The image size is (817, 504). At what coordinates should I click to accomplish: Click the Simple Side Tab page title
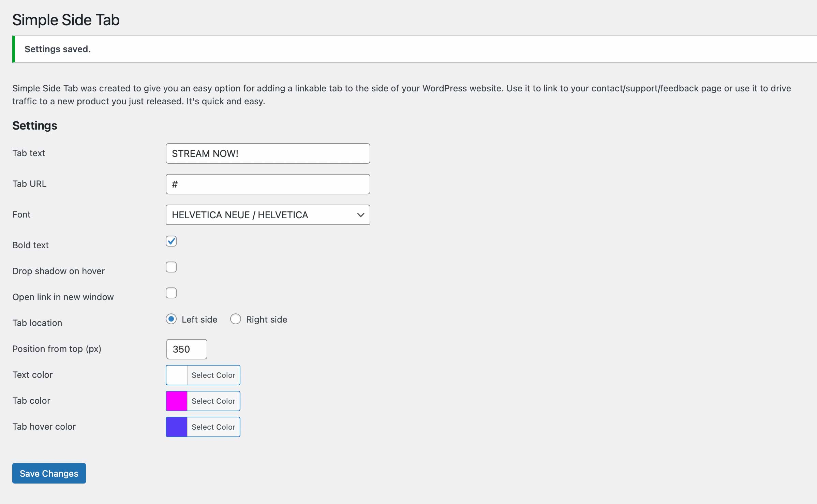pyautogui.click(x=65, y=20)
